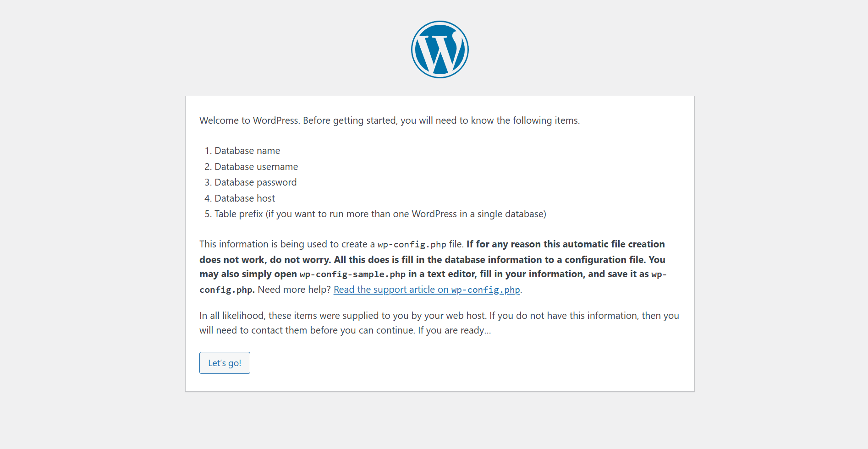Click the 'Need more help?' text
868x449 pixels.
(x=294, y=289)
